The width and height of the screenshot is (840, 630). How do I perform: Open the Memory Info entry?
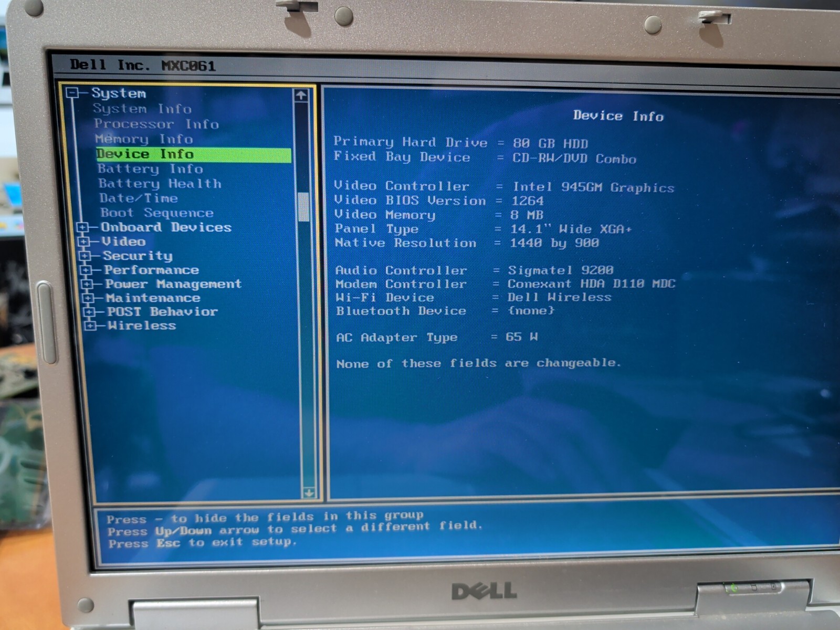[144, 139]
